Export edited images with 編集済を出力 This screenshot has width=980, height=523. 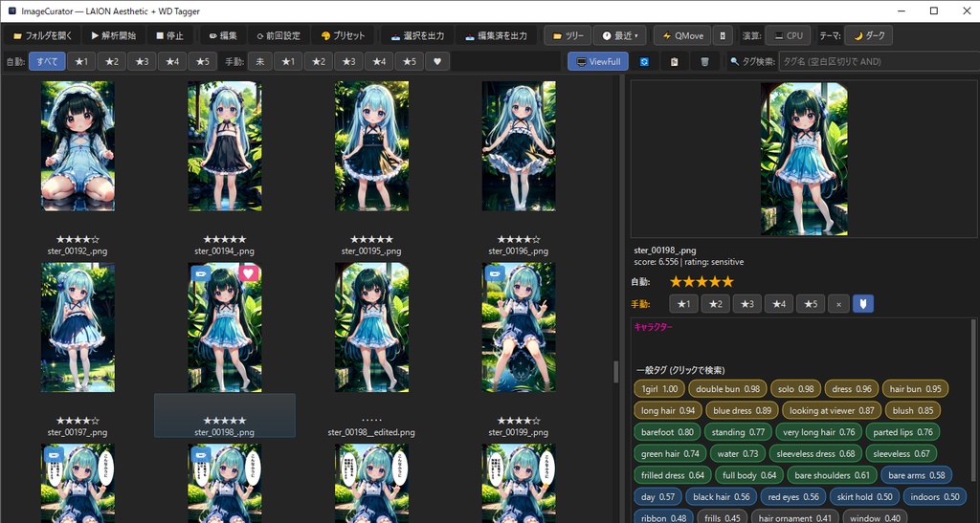tap(496, 35)
